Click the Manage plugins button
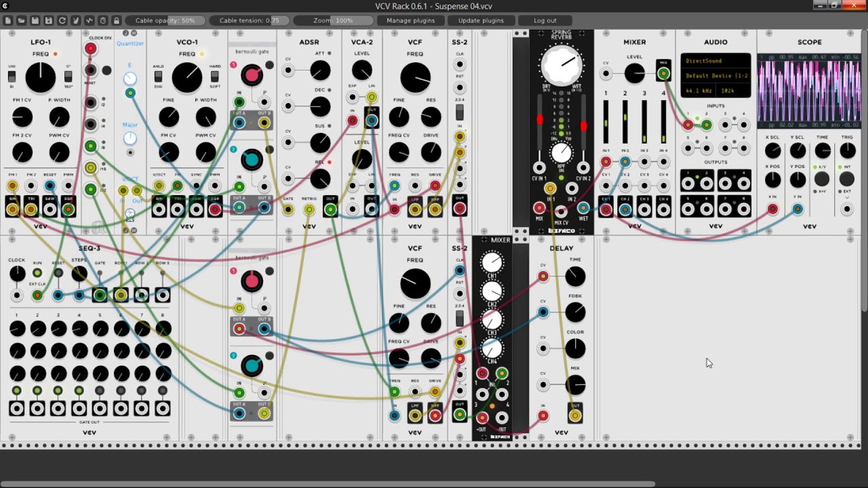Viewport: 868px width, 488px height. [x=410, y=20]
